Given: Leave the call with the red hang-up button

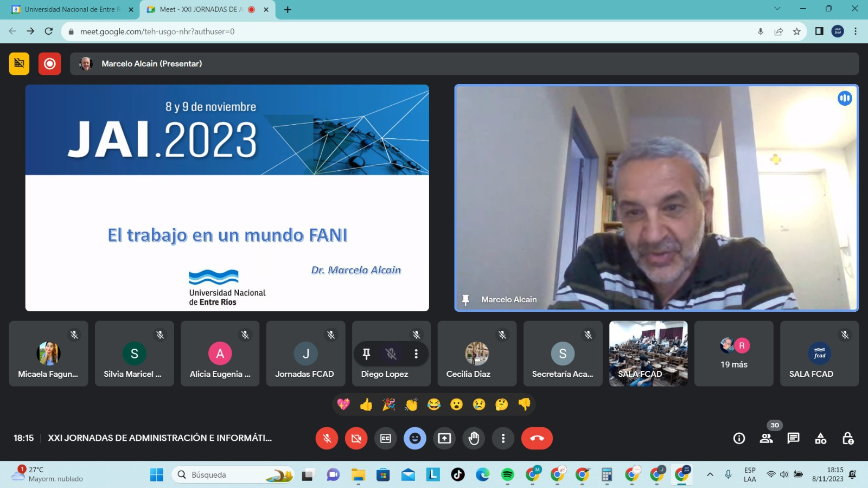Looking at the screenshot, I should (537, 438).
